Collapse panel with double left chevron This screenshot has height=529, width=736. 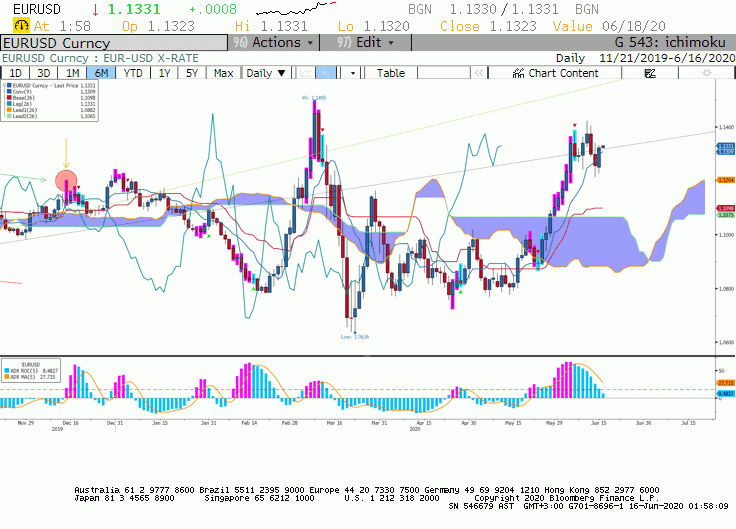click(479, 73)
